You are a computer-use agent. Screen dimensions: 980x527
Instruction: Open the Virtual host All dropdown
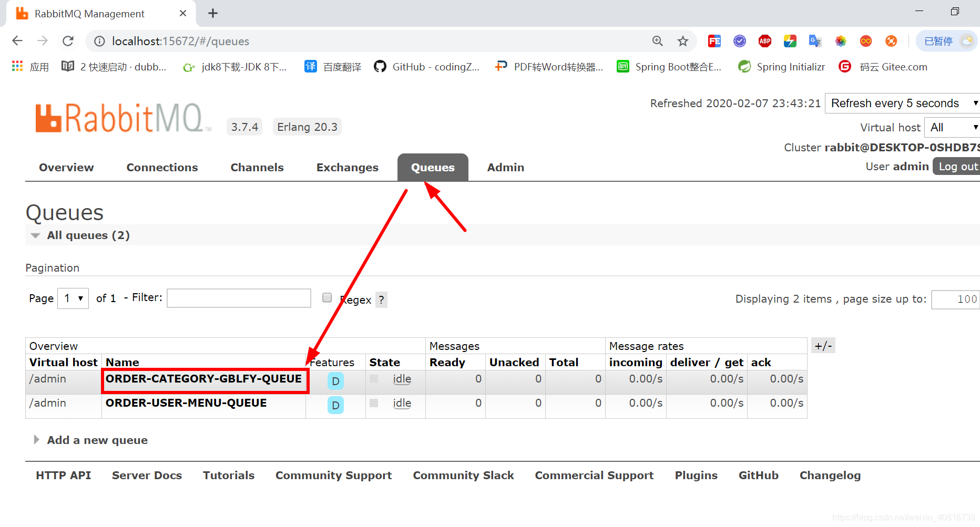coord(952,127)
